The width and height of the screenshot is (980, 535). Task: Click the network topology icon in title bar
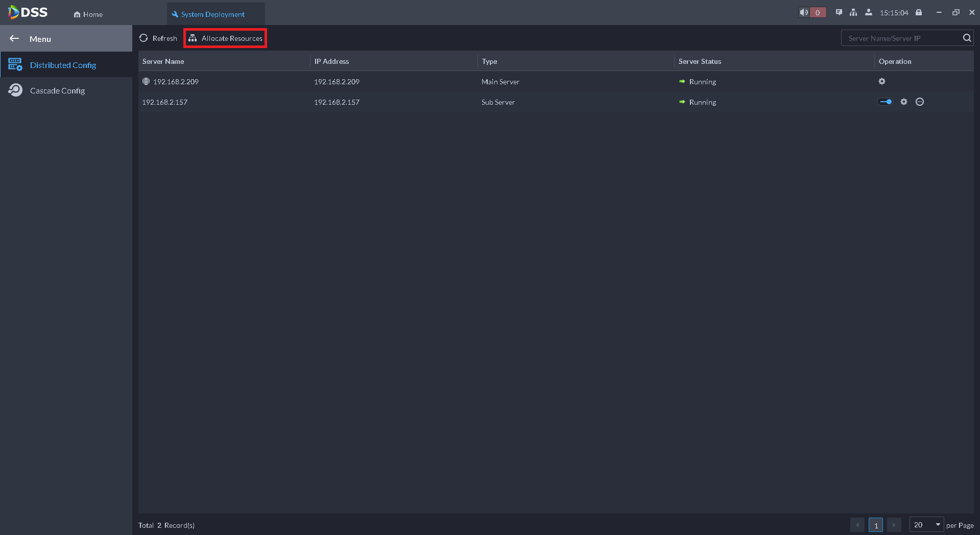[x=853, y=13]
